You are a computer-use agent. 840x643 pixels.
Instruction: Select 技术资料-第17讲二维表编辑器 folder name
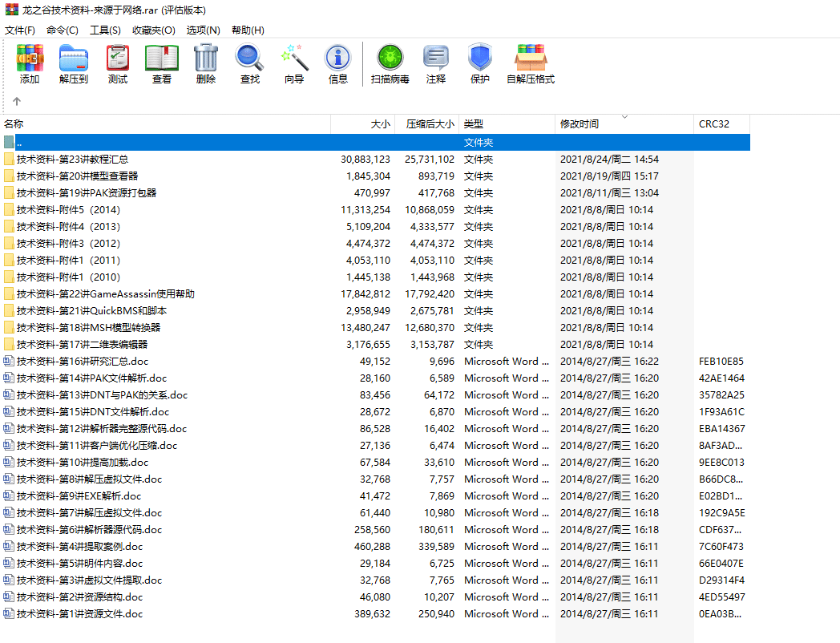click(x=82, y=344)
